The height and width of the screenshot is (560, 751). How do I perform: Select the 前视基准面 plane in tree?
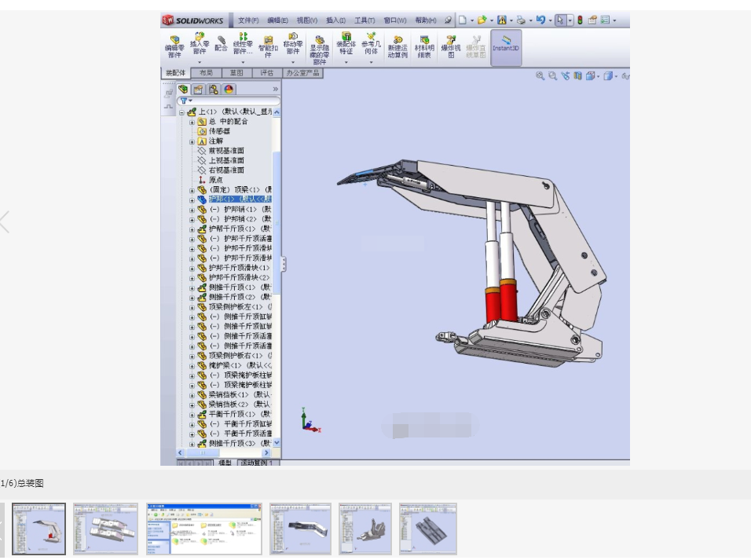[226, 151]
